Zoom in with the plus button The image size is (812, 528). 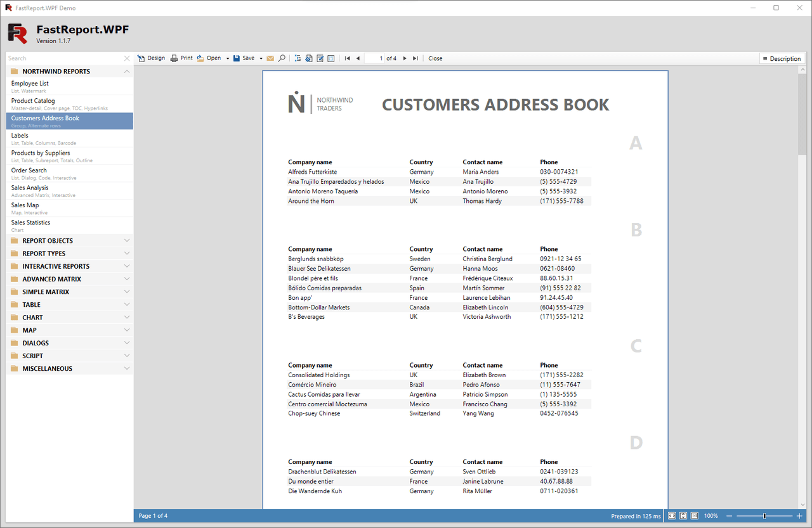[799, 516]
